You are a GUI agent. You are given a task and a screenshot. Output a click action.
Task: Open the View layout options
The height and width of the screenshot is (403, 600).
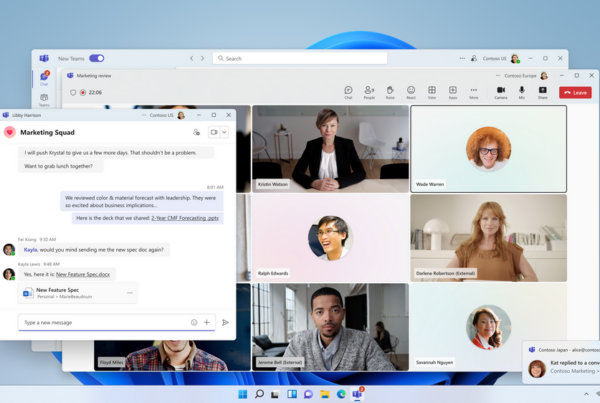pos(432,92)
